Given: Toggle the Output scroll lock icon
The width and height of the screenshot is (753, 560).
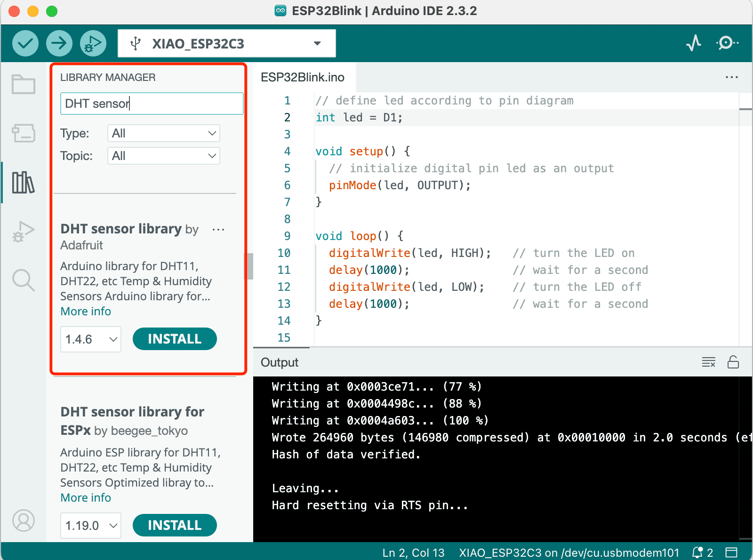Looking at the screenshot, I should coord(733,362).
